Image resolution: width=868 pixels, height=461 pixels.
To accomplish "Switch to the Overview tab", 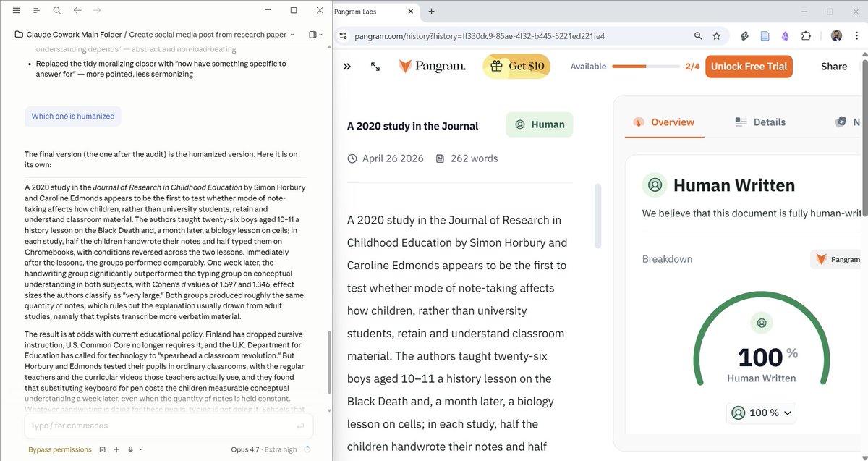I will coord(664,122).
